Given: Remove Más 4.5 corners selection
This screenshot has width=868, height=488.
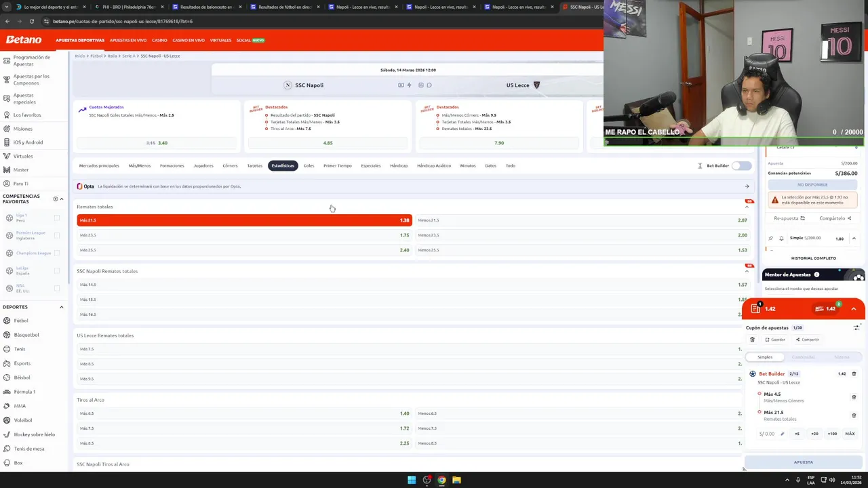Looking at the screenshot, I should [854, 397].
